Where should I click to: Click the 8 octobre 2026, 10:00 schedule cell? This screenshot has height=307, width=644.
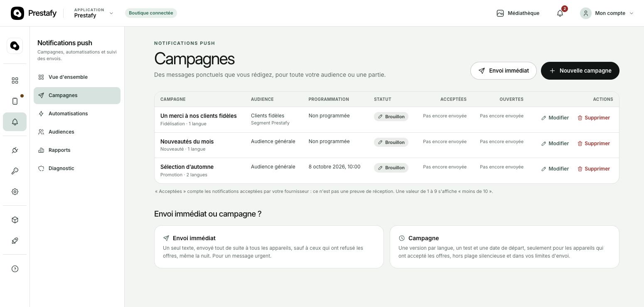[334, 167]
